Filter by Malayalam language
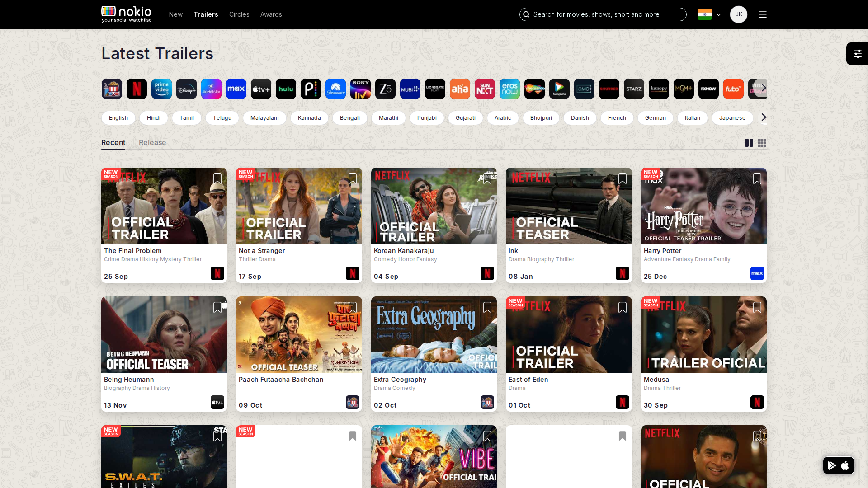 (264, 118)
